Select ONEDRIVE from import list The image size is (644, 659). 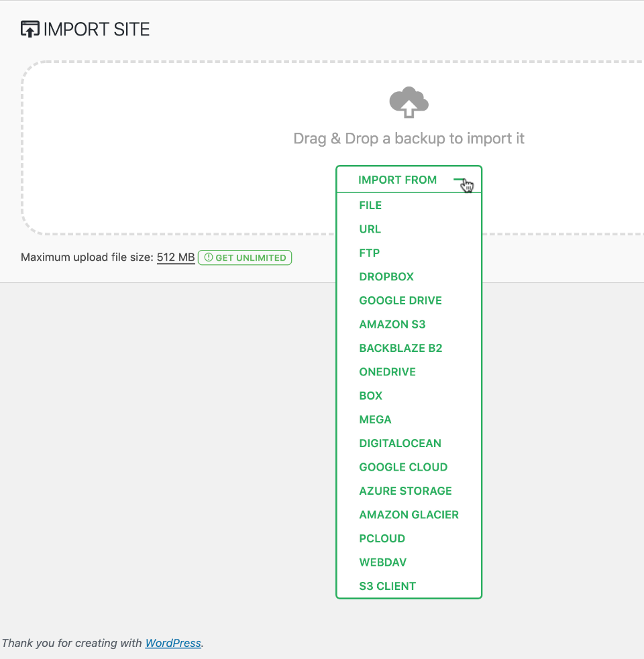click(387, 372)
